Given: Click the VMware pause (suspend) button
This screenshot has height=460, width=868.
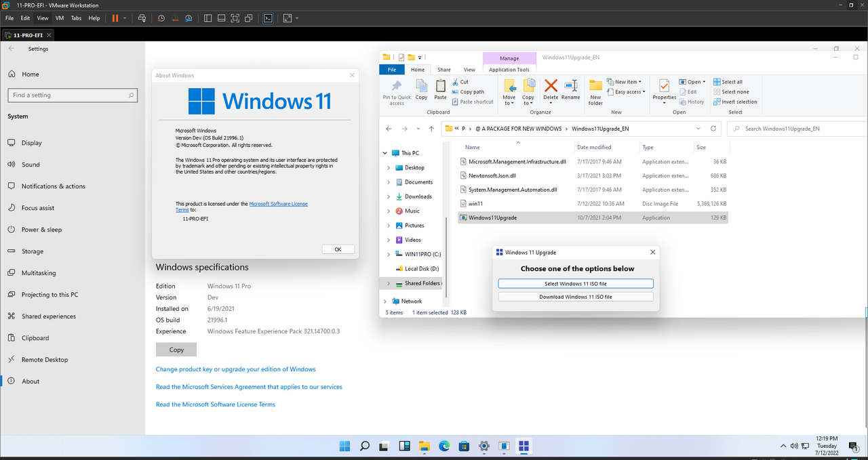Looking at the screenshot, I should coord(115,18).
